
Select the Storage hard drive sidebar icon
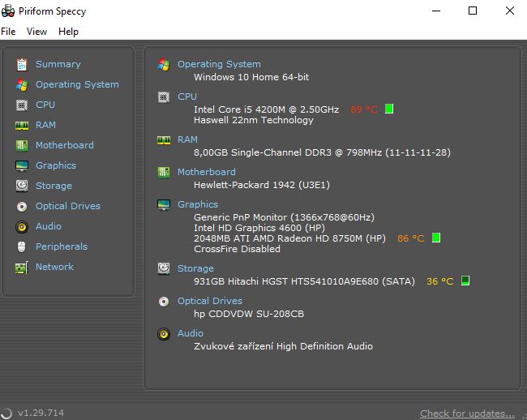(22, 186)
